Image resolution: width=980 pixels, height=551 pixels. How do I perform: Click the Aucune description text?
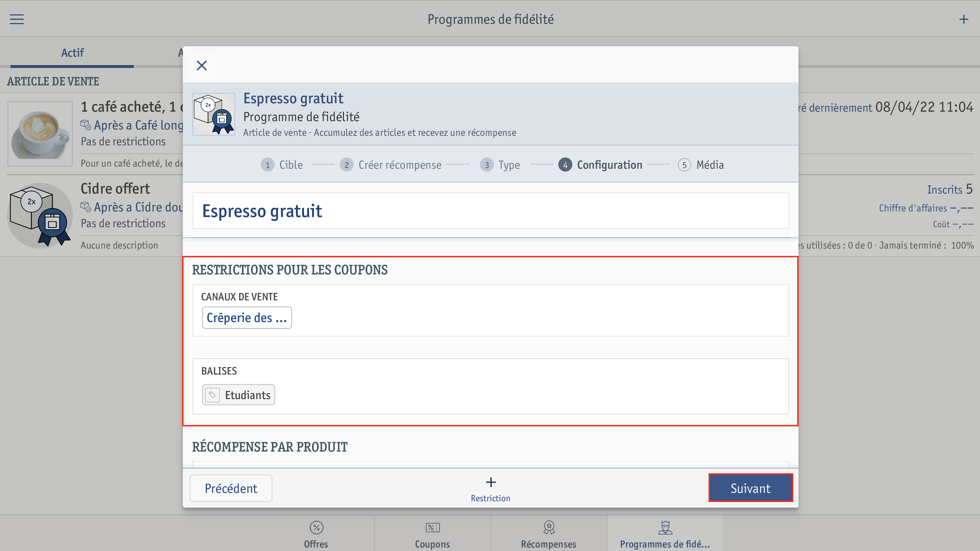[x=119, y=245]
